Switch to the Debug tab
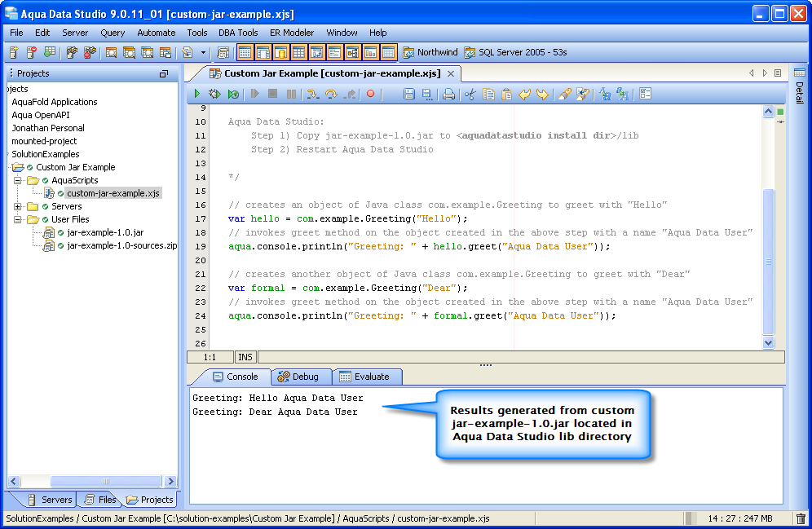This screenshot has height=529, width=812. coord(300,377)
